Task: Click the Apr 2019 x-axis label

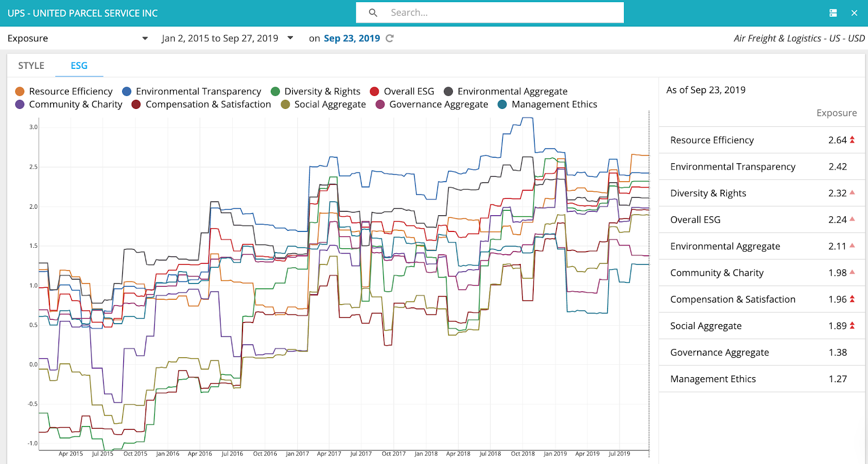Action: [x=588, y=454]
